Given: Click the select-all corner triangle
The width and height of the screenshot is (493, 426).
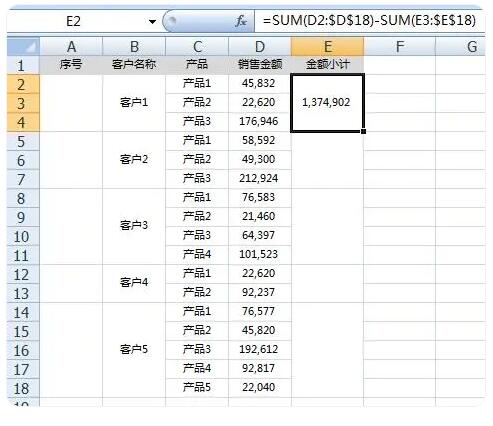Looking at the screenshot, I should pyautogui.click(x=23, y=46).
